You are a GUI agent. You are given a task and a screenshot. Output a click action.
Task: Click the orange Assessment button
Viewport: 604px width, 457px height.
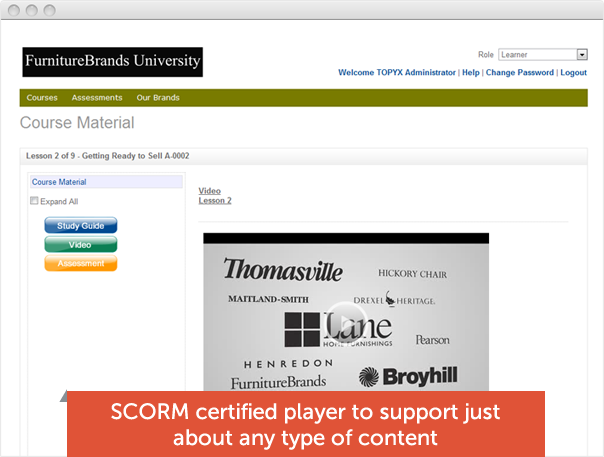point(81,263)
